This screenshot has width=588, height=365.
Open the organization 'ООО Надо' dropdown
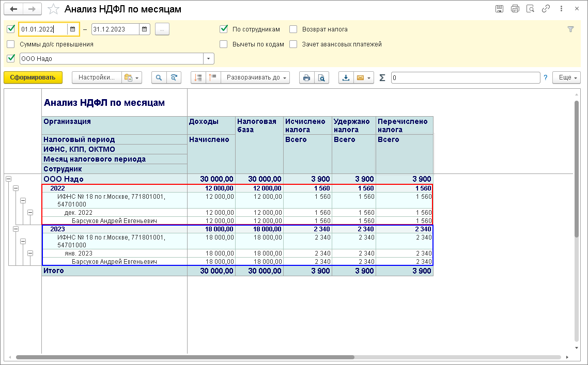(x=209, y=59)
